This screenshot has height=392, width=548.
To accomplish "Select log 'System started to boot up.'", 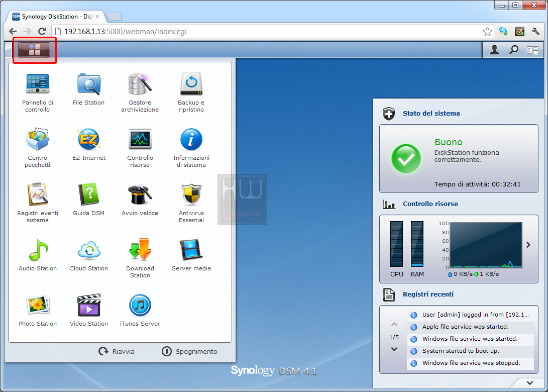I will coord(471,351).
